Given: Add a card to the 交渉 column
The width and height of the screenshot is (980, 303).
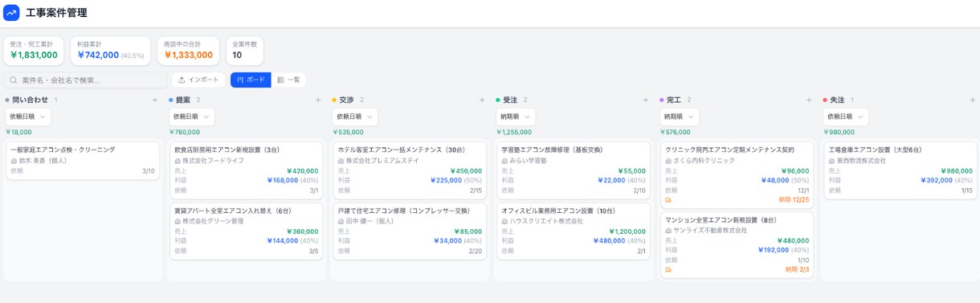Looking at the screenshot, I should 482,100.
